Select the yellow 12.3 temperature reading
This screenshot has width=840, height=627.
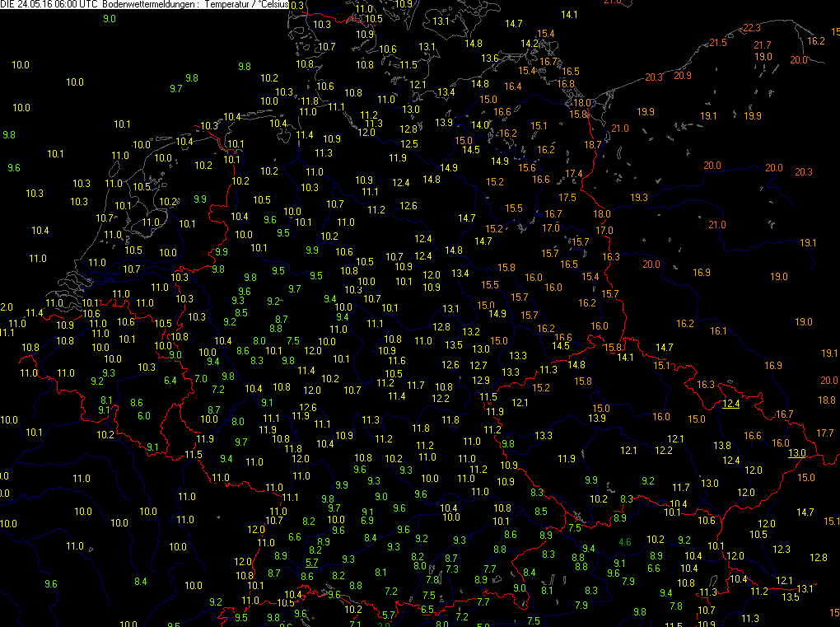[782, 549]
